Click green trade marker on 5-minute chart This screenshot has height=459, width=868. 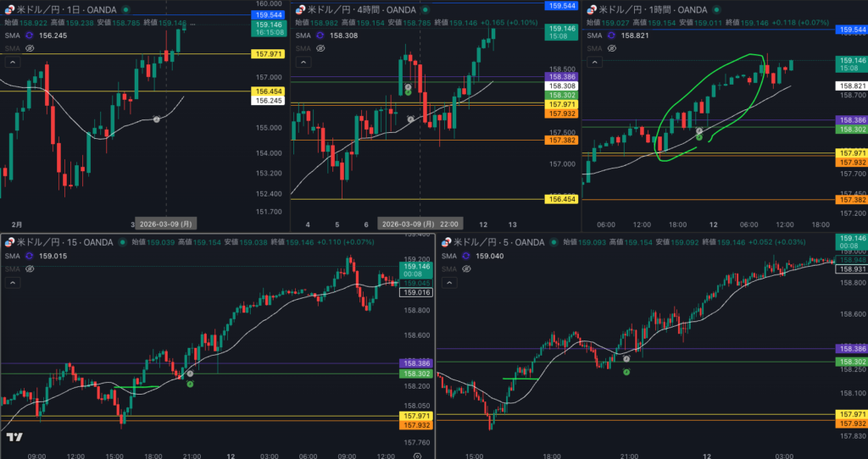click(x=626, y=372)
